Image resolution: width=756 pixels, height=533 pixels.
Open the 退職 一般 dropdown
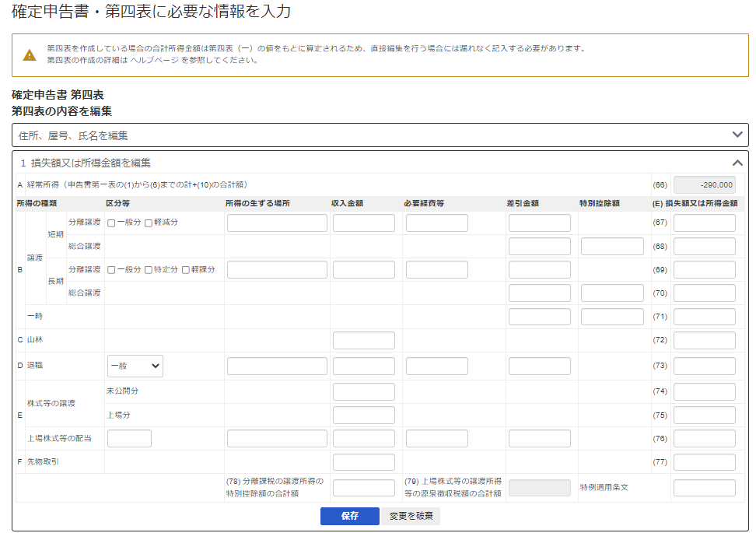(135, 366)
